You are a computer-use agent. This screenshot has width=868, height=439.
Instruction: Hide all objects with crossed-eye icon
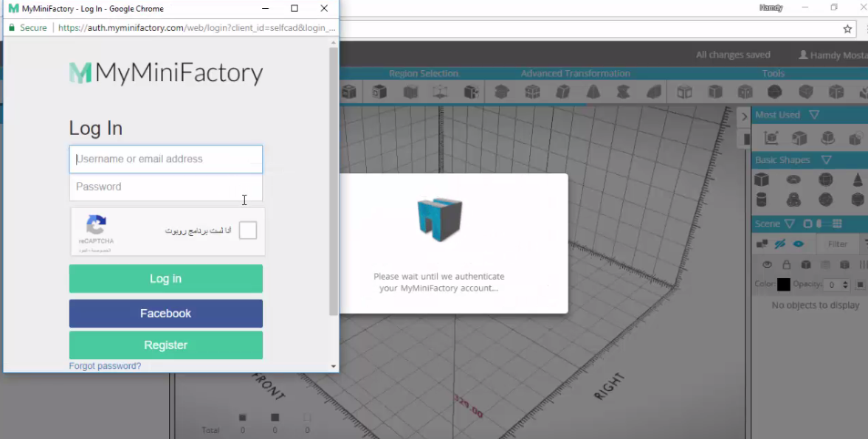[780, 244]
